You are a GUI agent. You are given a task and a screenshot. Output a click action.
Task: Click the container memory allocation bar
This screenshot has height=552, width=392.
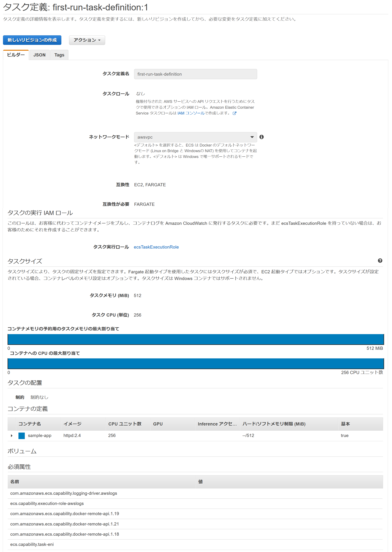point(196,339)
